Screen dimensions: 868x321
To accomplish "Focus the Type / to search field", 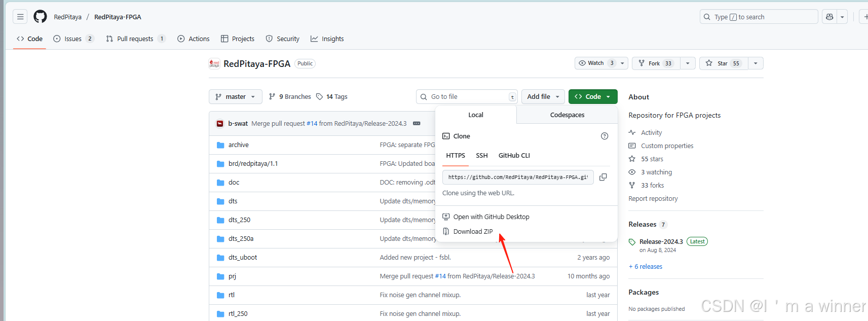I will (759, 17).
